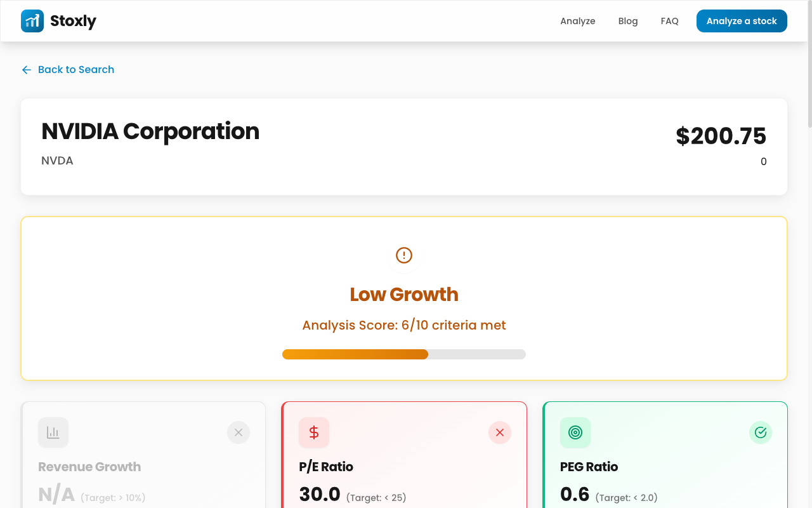Click the back arrow icon
812x508 pixels.
pyautogui.click(x=27, y=70)
